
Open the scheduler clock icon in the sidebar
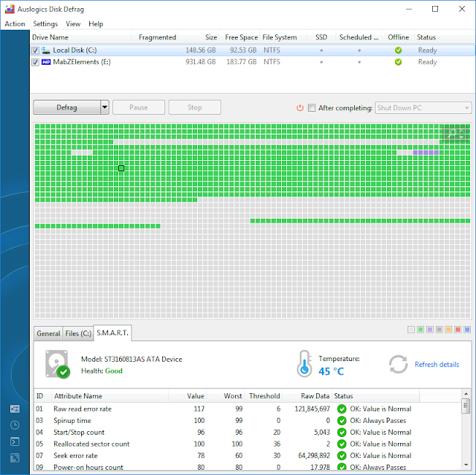15,425
